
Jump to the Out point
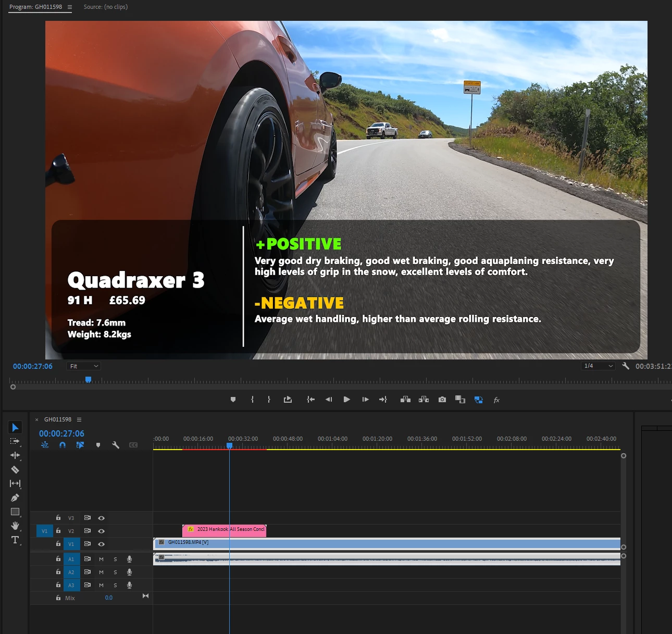point(383,400)
